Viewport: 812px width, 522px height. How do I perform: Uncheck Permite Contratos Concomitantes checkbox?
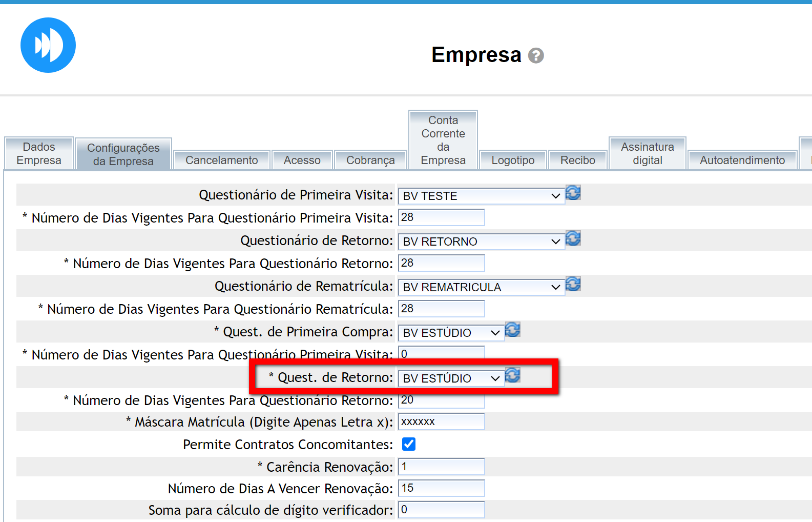[409, 444]
